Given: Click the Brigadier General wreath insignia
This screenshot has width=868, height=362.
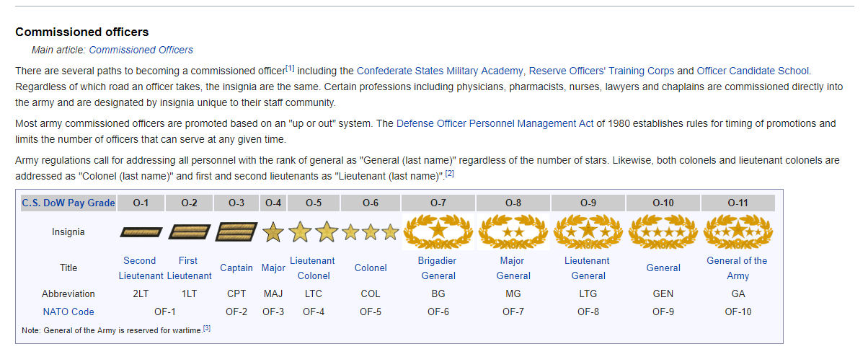Looking at the screenshot, I should [x=438, y=231].
